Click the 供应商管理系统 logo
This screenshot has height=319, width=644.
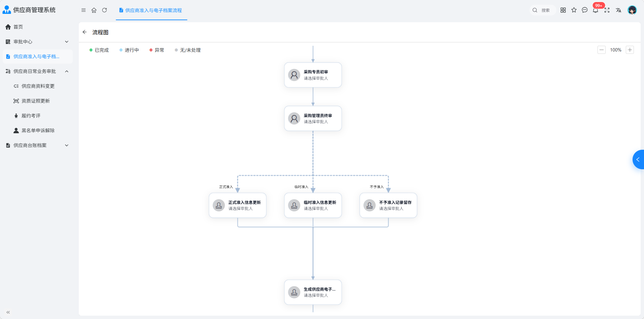(x=29, y=10)
